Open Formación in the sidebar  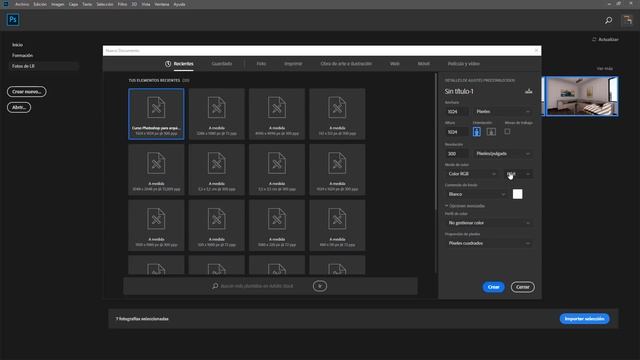22,55
